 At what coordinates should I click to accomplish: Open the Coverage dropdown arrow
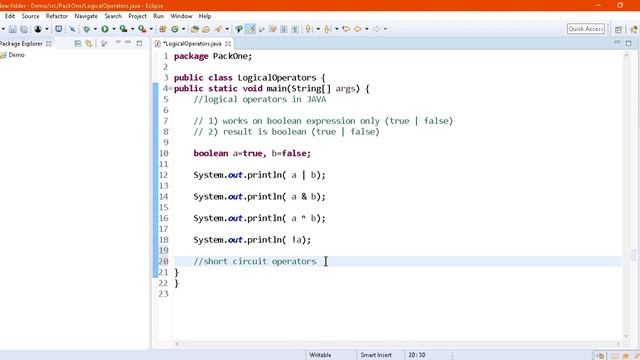pyautogui.click(x=132, y=29)
